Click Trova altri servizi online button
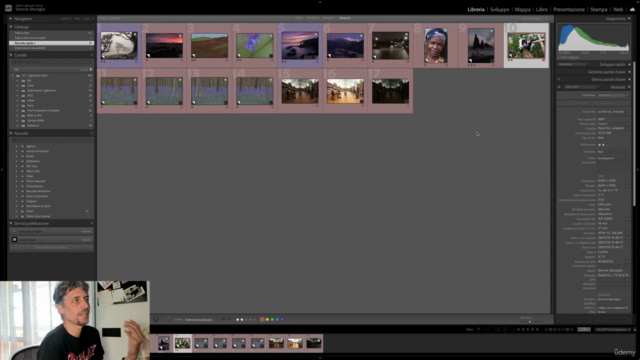640x360 pixels. coord(51,248)
